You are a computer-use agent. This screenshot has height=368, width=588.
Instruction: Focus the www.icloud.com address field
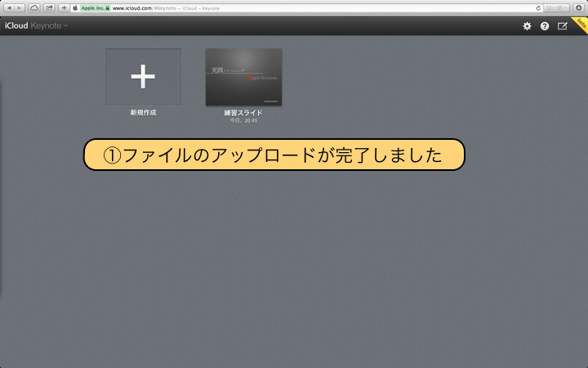306,8
